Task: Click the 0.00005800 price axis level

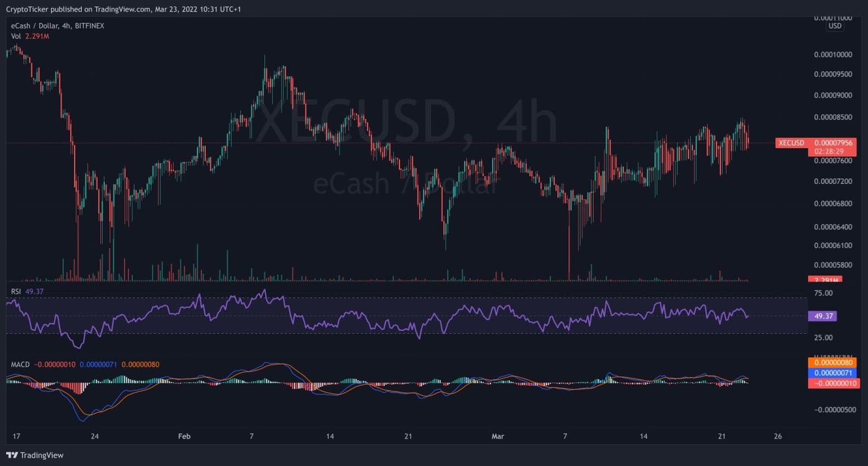Action: pos(832,265)
